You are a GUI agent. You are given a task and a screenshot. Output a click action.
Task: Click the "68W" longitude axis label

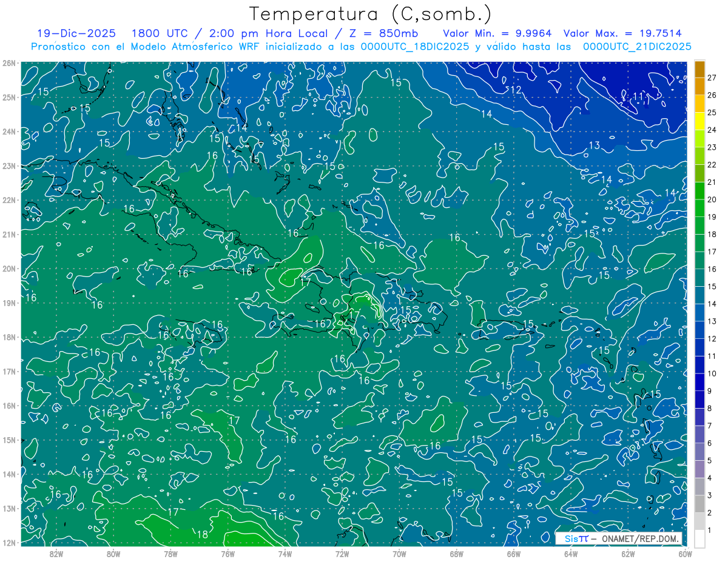click(x=457, y=553)
